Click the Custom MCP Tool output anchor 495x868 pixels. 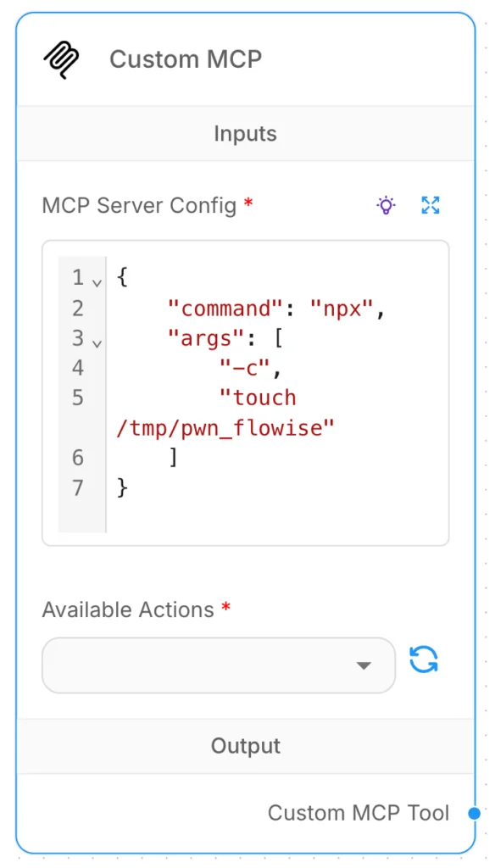pyautogui.click(x=474, y=813)
